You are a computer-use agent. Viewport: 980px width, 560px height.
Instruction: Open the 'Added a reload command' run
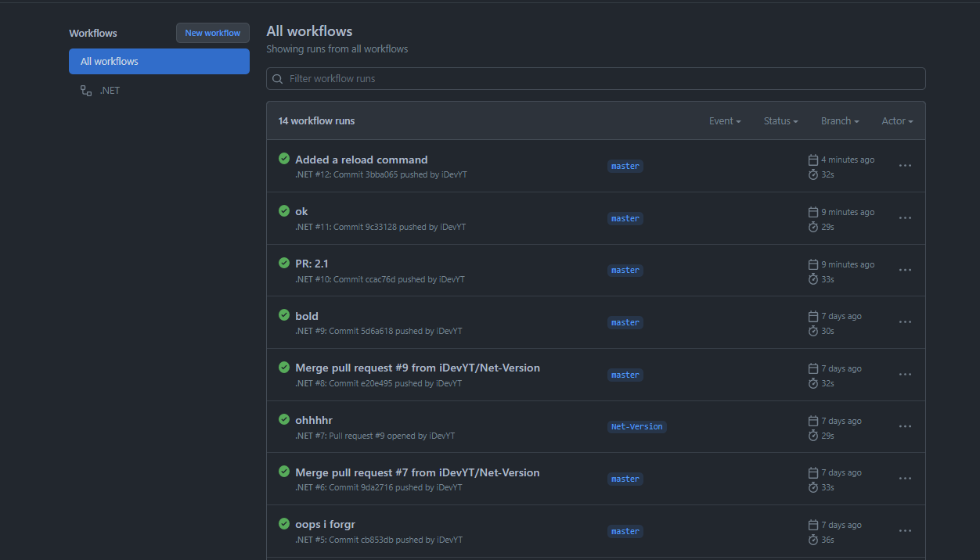tap(362, 160)
